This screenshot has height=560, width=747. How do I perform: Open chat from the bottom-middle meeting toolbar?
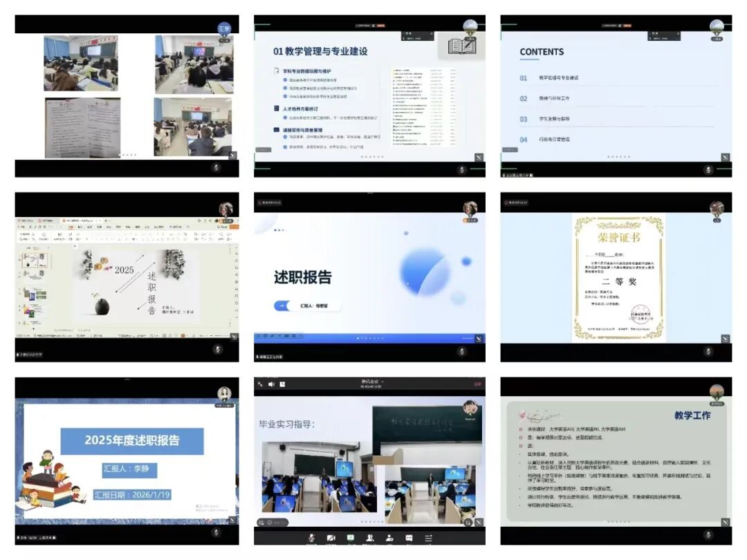click(409, 538)
